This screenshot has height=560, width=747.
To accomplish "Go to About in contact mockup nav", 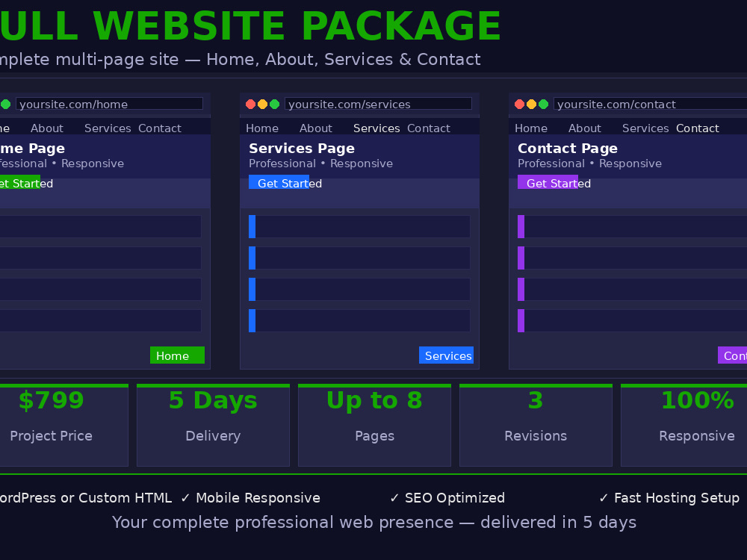I will [x=585, y=128].
